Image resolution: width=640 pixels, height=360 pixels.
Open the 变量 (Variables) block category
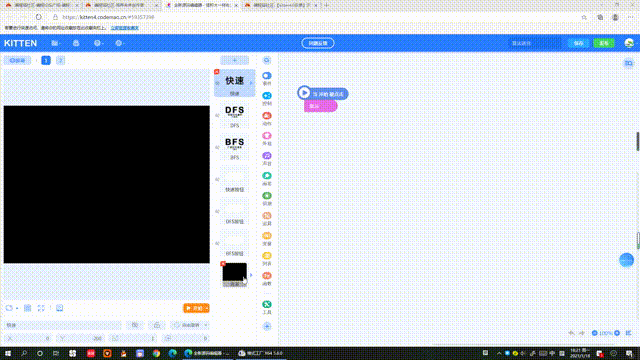pos(267,238)
